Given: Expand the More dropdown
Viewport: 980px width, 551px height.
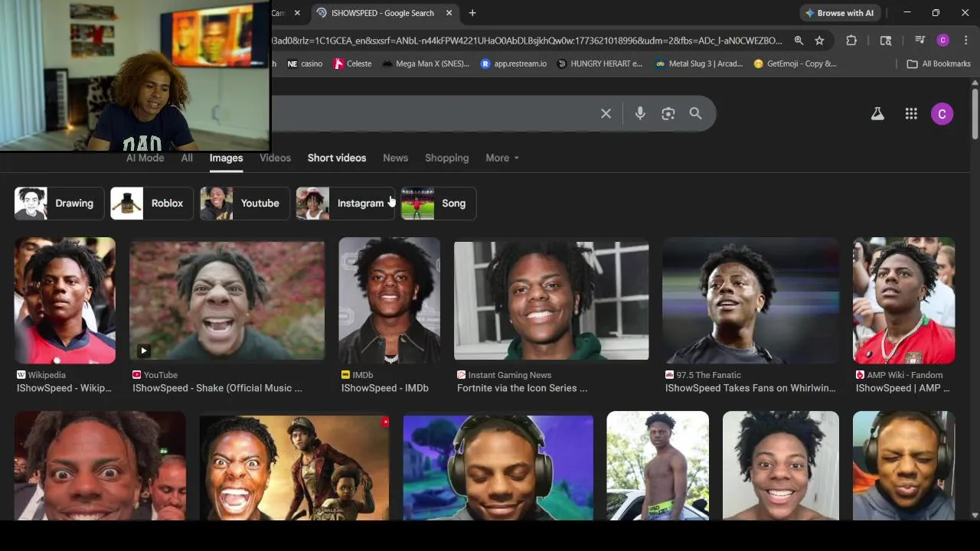Looking at the screenshot, I should [x=502, y=158].
